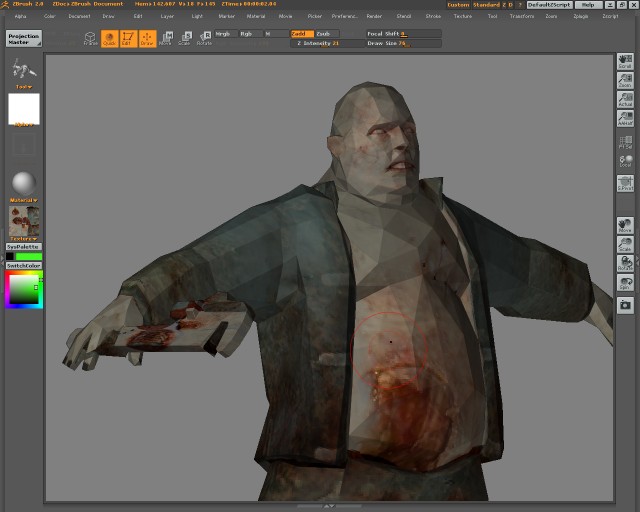640x512 pixels.
Task: Click the Move edited object icon in the right shelf
Action: [x=625, y=226]
